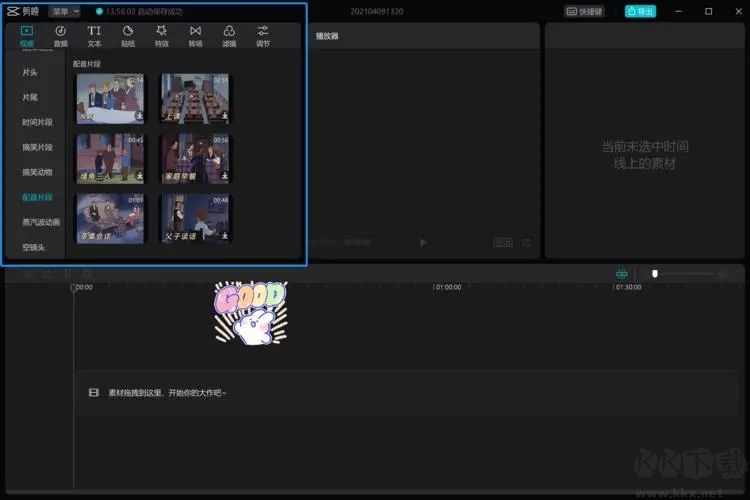Open the 调节 (Adjust) tab
This screenshot has width=750, height=500.
[263, 36]
